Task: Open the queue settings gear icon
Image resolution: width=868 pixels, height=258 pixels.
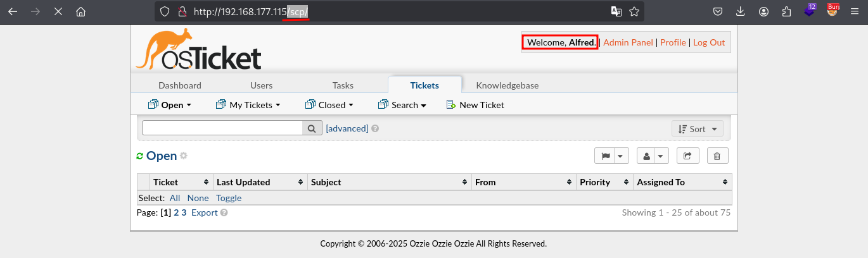Action: coord(184,156)
